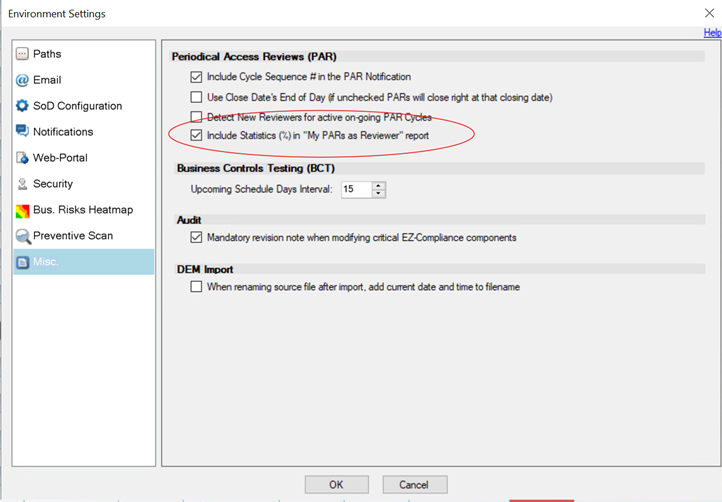Uncheck Mandatory revision note checkbox

196,238
